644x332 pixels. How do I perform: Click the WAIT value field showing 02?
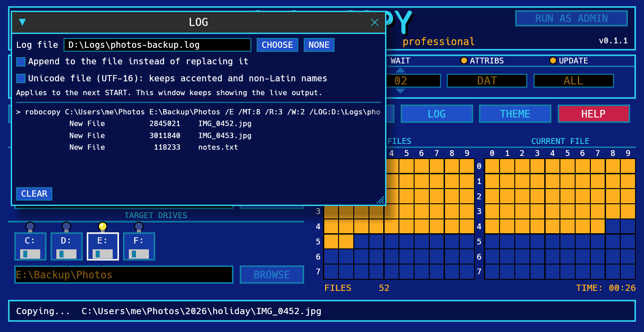(401, 81)
